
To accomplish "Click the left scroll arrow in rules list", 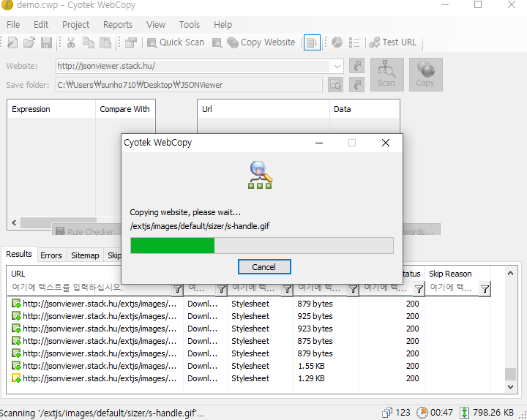I will coord(14,222).
